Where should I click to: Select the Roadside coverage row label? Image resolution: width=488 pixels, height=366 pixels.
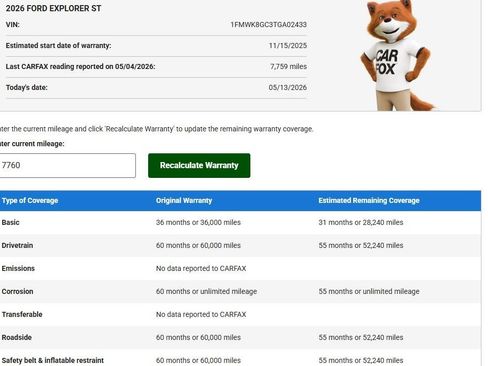coord(17,337)
